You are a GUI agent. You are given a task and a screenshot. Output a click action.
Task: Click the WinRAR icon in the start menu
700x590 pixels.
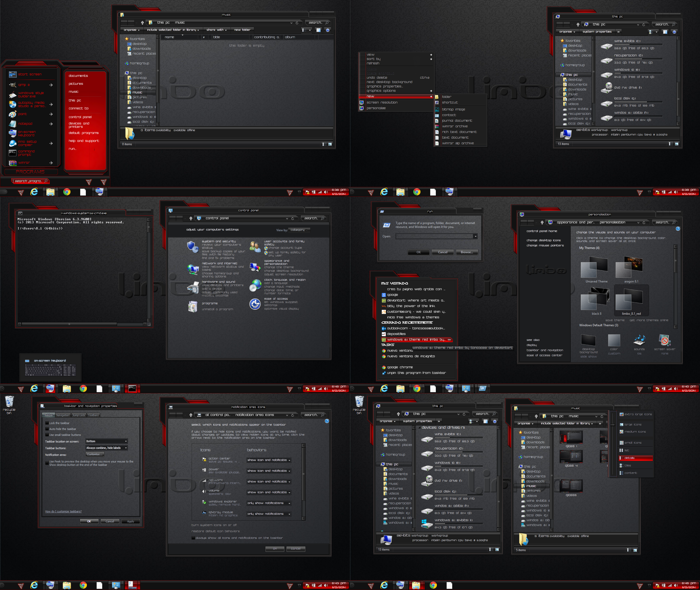click(x=13, y=163)
